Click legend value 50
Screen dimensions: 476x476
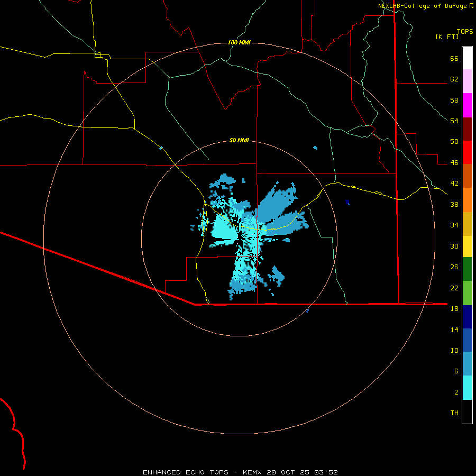click(x=454, y=142)
